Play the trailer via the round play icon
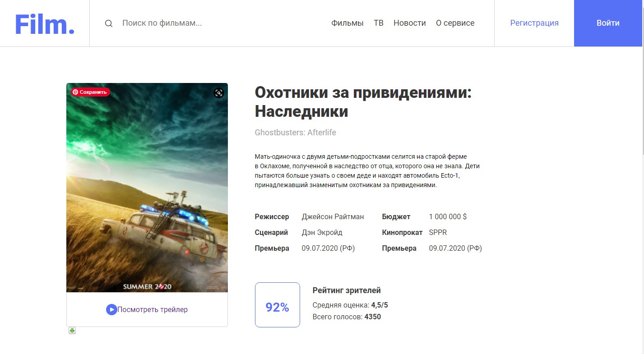The width and height of the screenshot is (644, 354). pyautogui.click(x=111, y=310)
